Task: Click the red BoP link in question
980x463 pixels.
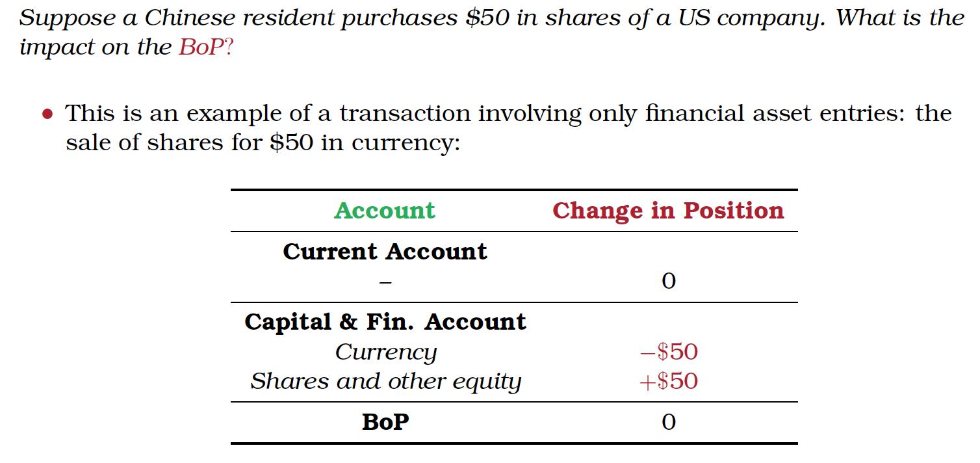Action: click(201, 47)
